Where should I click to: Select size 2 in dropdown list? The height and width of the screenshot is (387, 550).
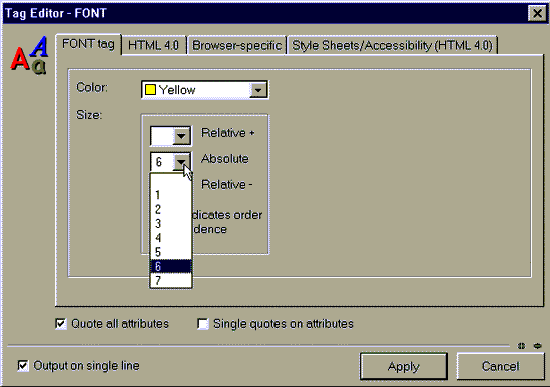(x=171, y=209)
